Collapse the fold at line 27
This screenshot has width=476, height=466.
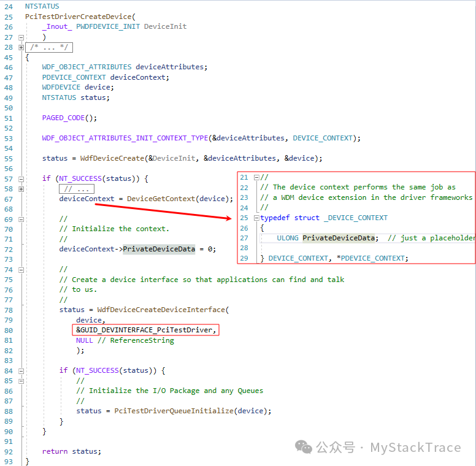pyautogui.click(x=21, y=37)
